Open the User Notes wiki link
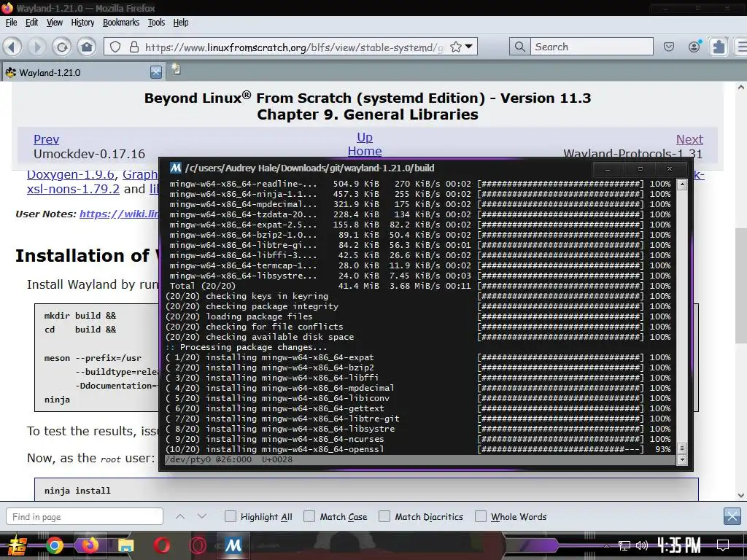The width and height of the screenshot is (747, 560). (119, 214)
